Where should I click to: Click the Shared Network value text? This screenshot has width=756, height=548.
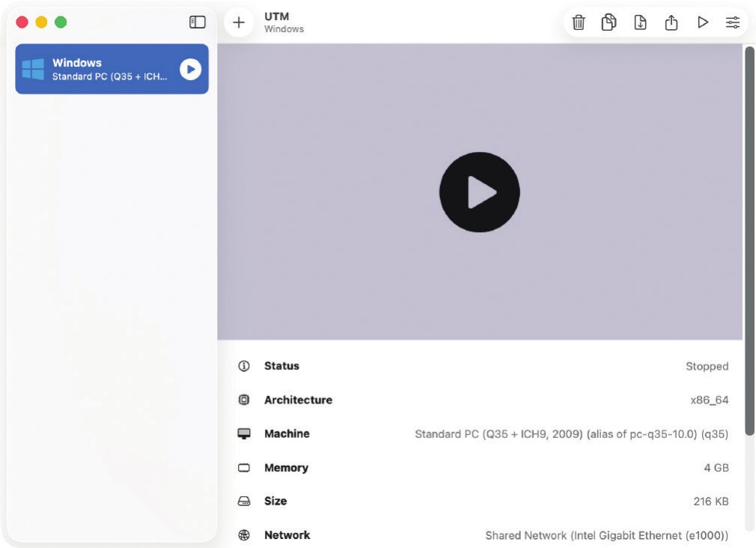click(x=606, y=535)
